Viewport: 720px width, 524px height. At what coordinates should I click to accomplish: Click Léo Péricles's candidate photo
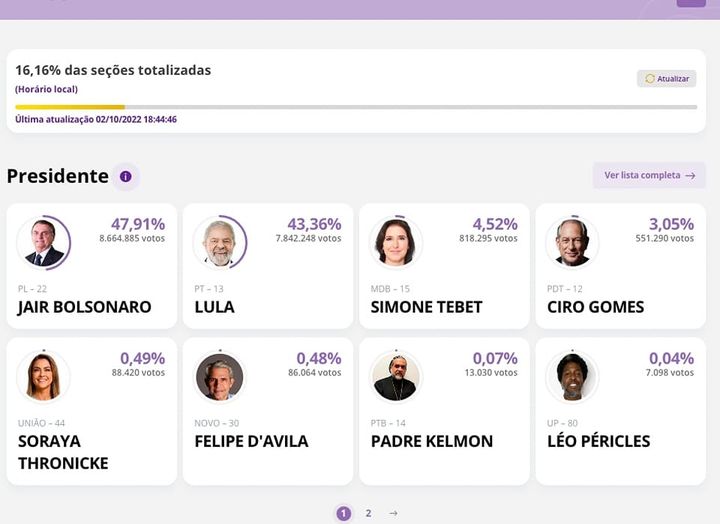(x=572, y=377)
